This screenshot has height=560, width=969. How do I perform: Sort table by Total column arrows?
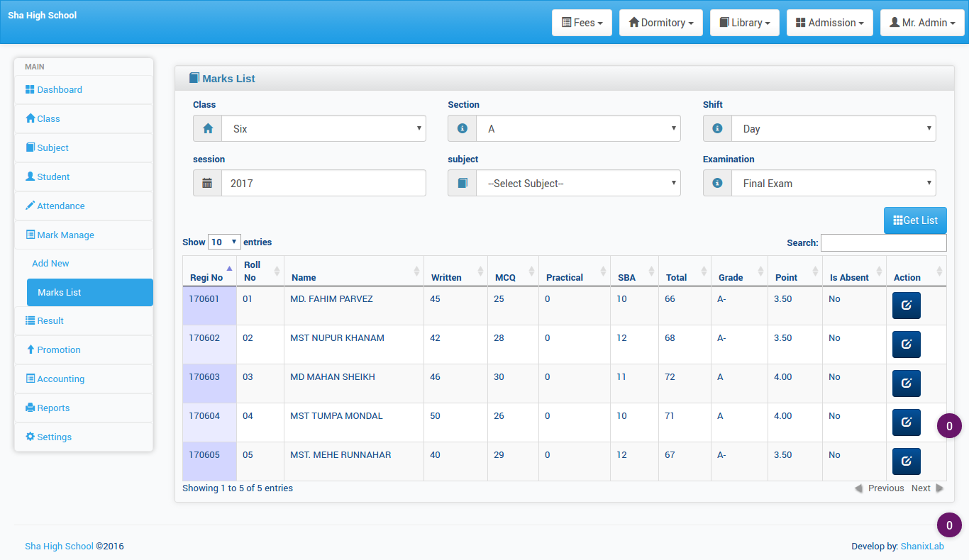pos(704,271)
